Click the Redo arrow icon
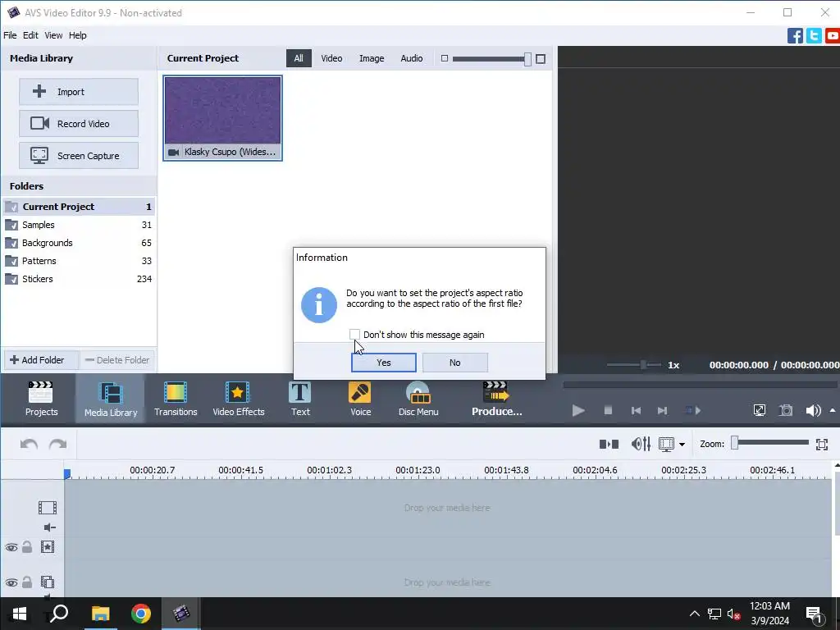This screenshot has width=840, height=630. click(58, 444)
